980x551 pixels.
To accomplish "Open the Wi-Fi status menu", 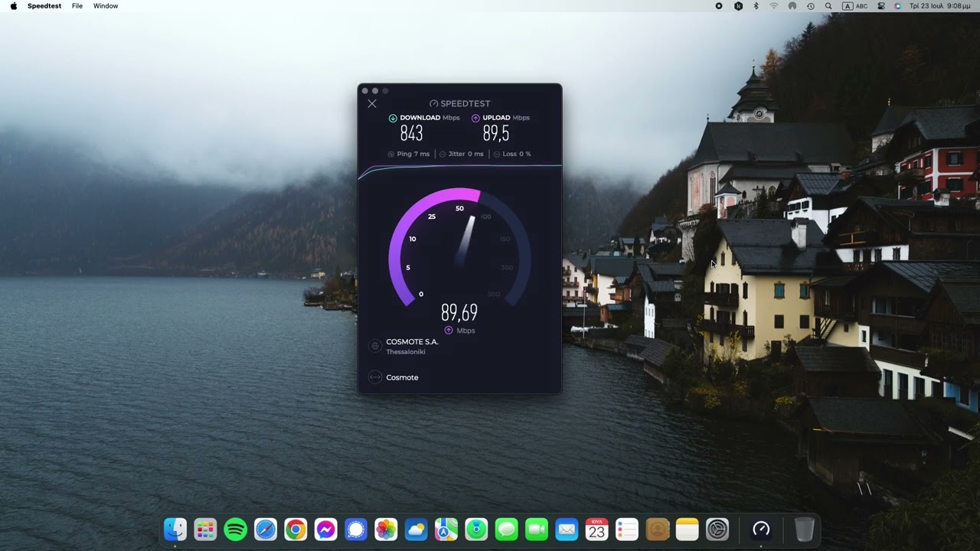I will (774, 6).
